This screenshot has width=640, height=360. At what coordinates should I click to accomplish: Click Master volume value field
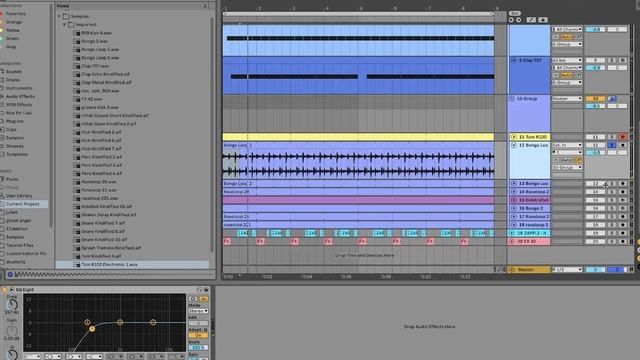(595, 269)
